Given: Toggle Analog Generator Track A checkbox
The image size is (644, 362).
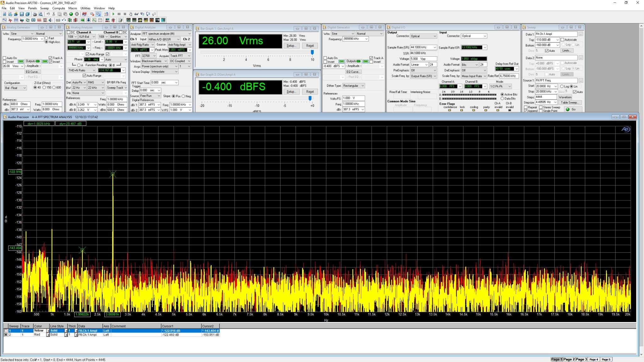Looking at the screenshot, I should pos(50,58).
